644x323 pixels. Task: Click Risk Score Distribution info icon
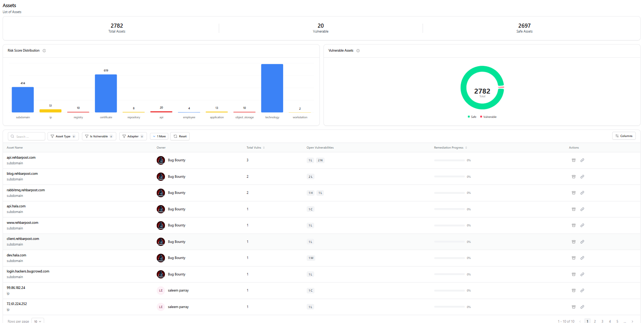coord(44,51)
